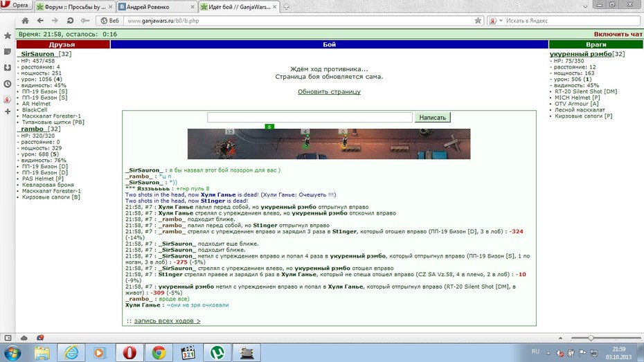Viewport: 644px width, 362px height.
Task: Click the Написать button
Action: [433, 118]
